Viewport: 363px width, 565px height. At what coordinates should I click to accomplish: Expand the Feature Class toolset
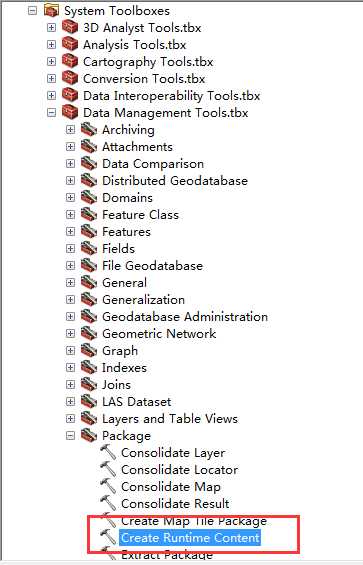(71, 215)
